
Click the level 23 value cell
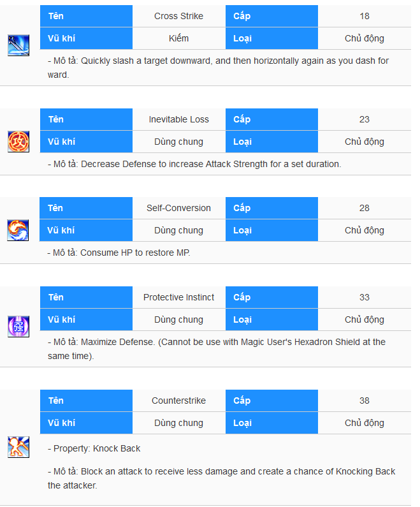click(x=365, y=119)
